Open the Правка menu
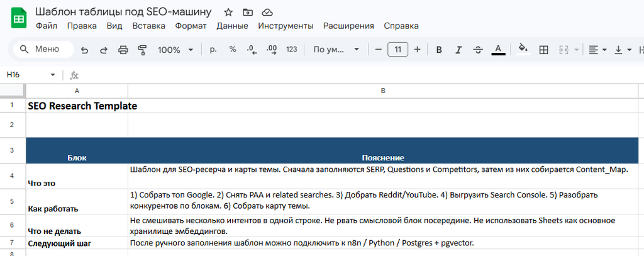Screen dimensions: 644x256 (x=82, y=26)
